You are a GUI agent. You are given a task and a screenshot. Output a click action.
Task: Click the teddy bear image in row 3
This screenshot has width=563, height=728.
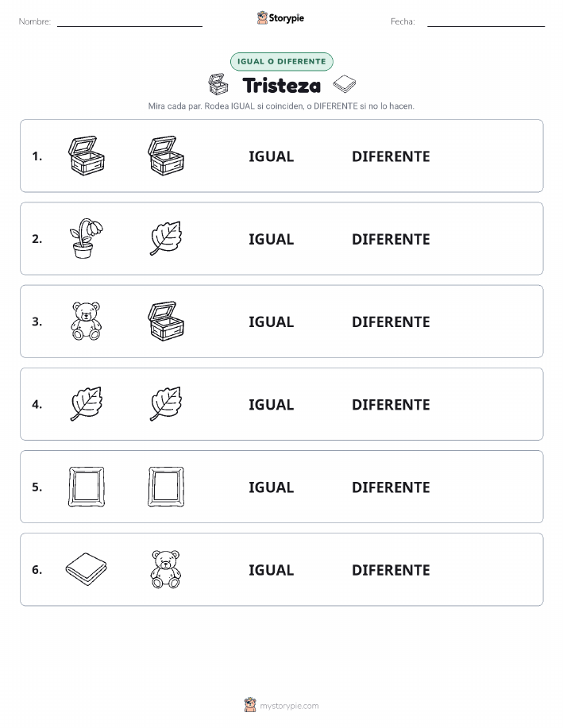87,321
